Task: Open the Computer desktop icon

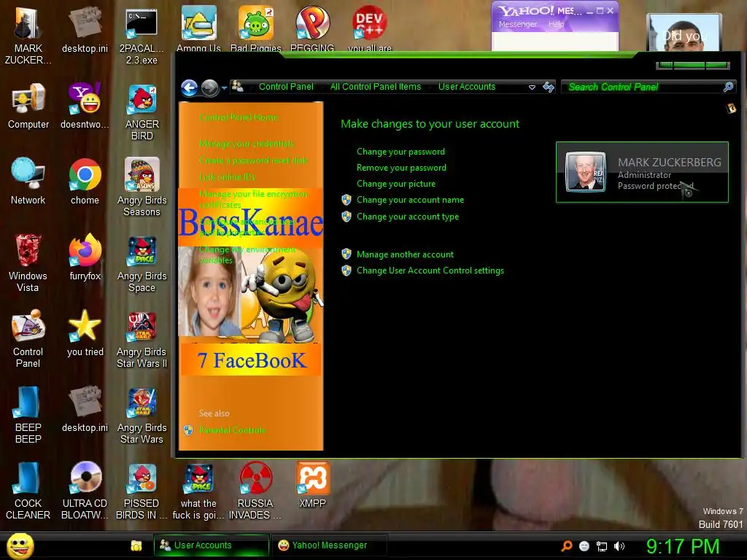Action: 28,106
